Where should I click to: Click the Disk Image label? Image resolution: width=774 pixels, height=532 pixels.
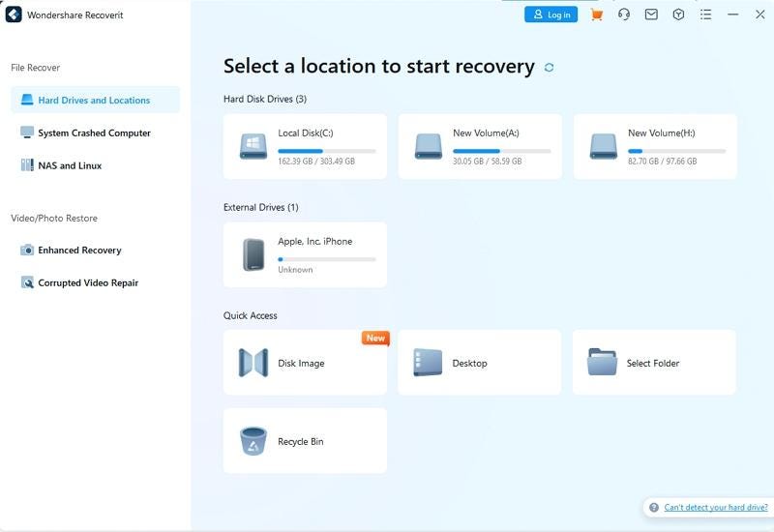301,364
